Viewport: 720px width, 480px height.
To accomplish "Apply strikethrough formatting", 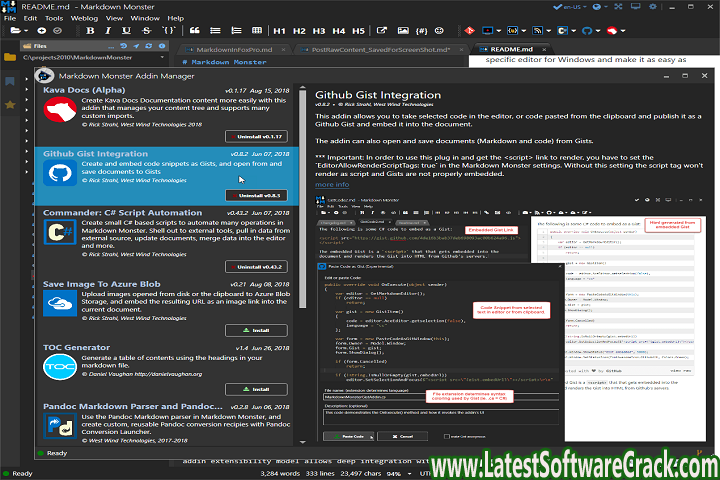I will click(146, 31).
